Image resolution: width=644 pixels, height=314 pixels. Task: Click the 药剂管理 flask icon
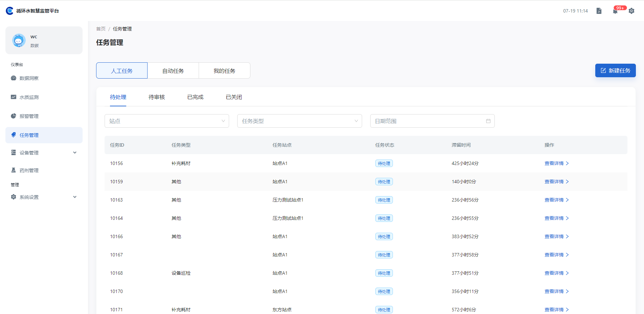[x=14, y=170]
